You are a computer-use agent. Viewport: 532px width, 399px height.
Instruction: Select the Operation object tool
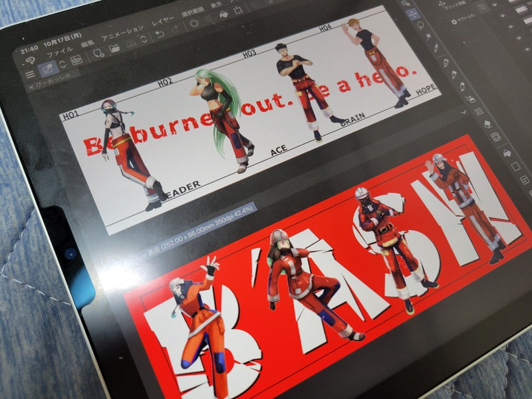coord(406,3)
